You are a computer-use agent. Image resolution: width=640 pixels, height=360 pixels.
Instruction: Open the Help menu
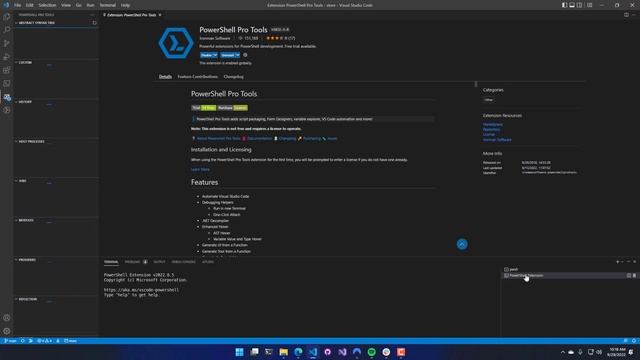125,5
